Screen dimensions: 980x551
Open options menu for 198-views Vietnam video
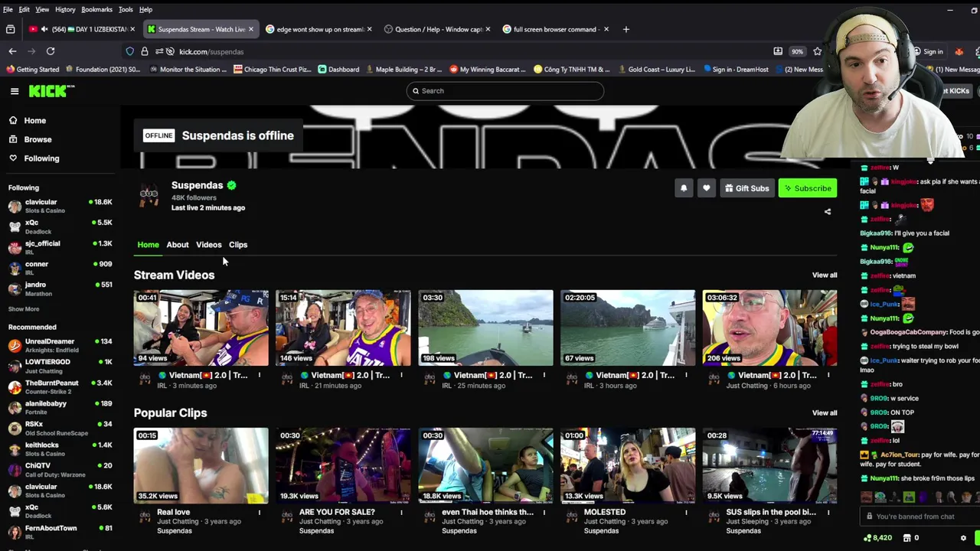tap(544, 375)
